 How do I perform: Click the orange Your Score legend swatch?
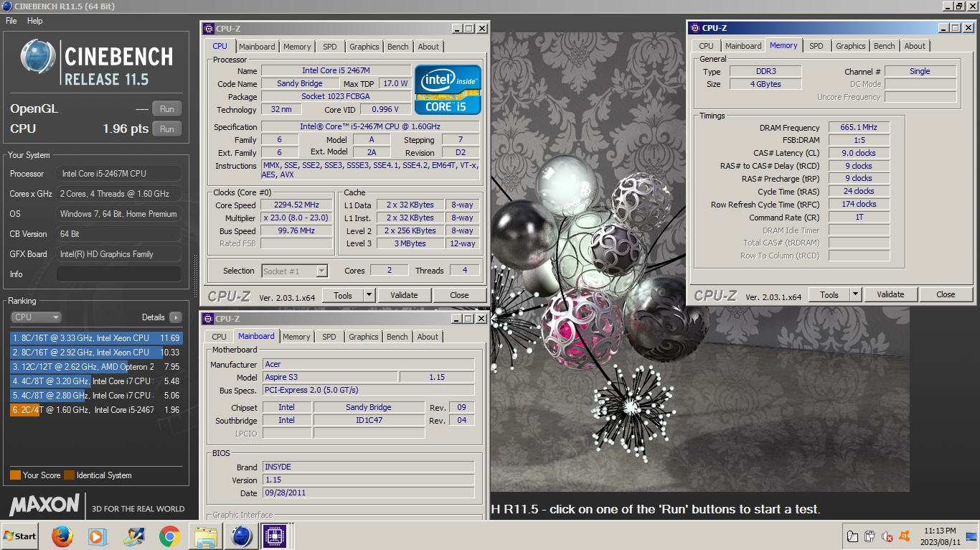(15, 475)
